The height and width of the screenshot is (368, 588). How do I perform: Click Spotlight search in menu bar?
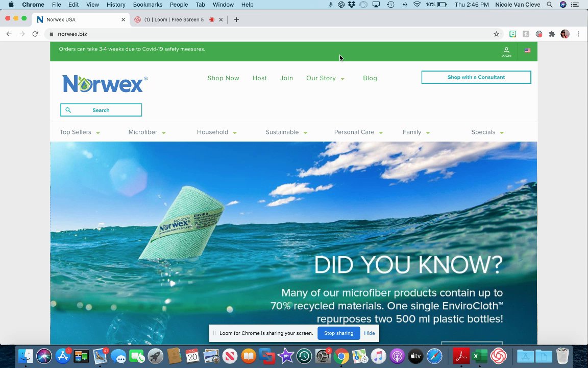[x=549, y=5]
